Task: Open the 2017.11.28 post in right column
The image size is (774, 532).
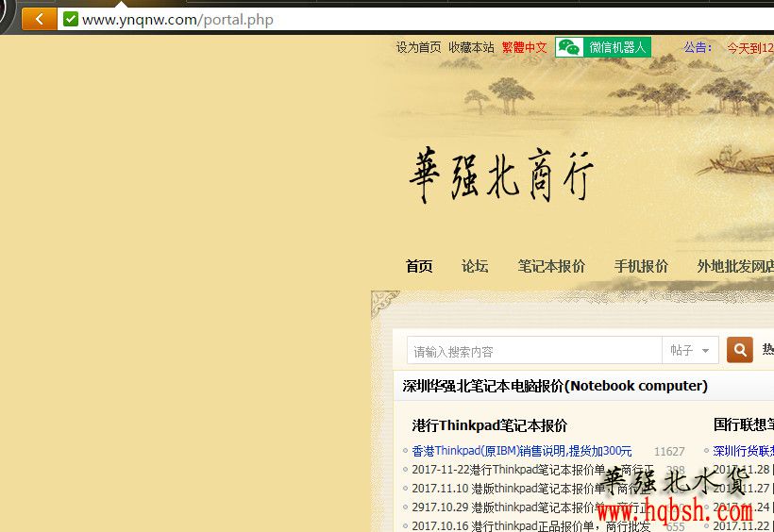Action: 744,470
